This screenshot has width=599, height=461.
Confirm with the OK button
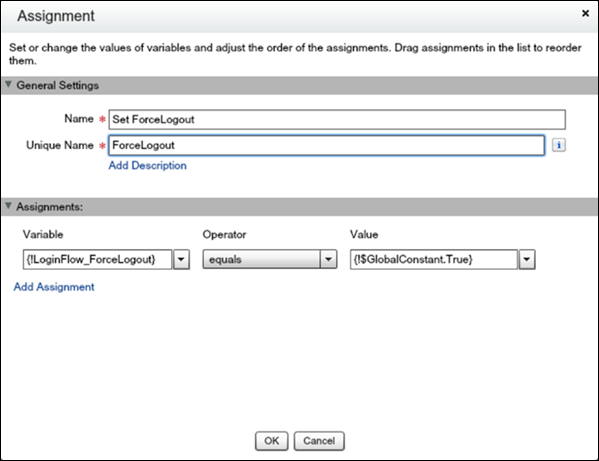(272, 441)
